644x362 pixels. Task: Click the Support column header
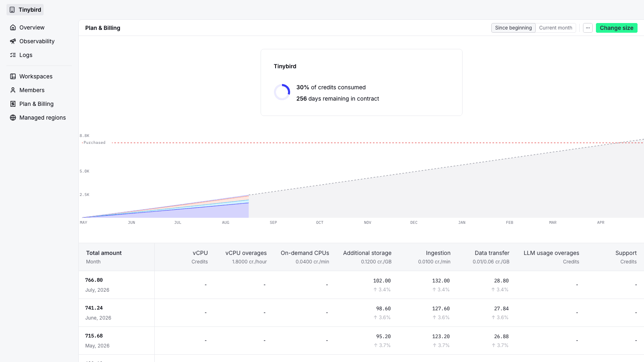click(626, 253)
